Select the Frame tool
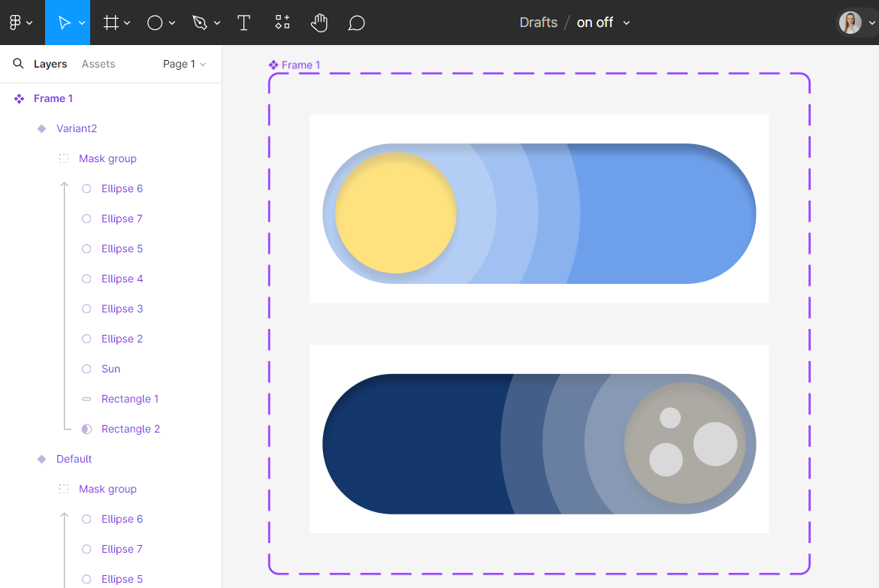This screenshot has width=879, height=588. [x=111, y=23]
